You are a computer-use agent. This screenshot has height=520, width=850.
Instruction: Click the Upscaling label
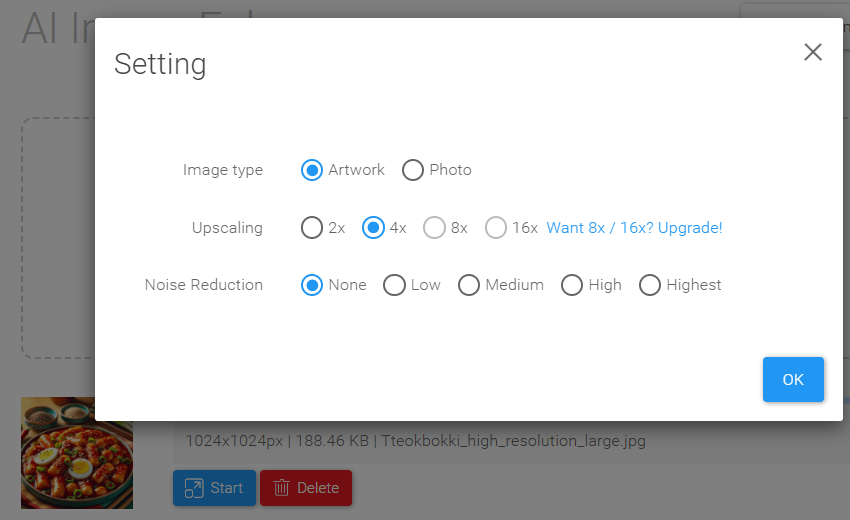pyautogui.click(x=227, y=228)
